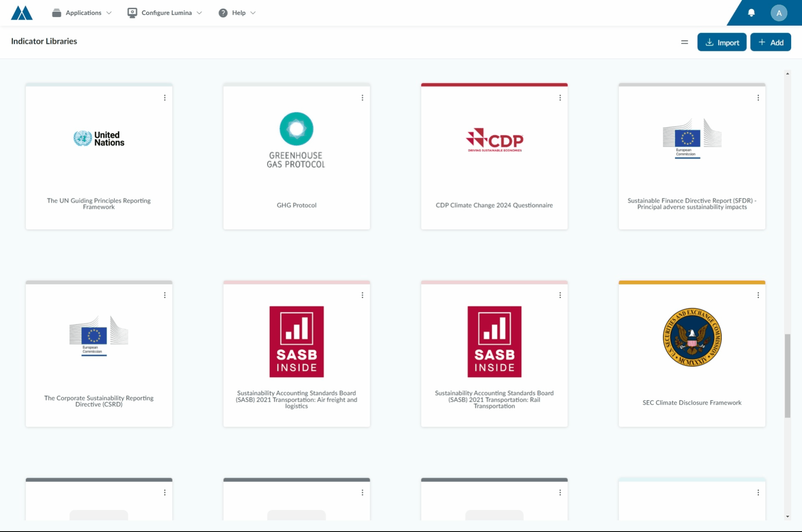Image resolution: width=802 pixels, height=532 pixels.
Task: Open options menu for SASB Air freight card
Action: click(x=362, y=295)
